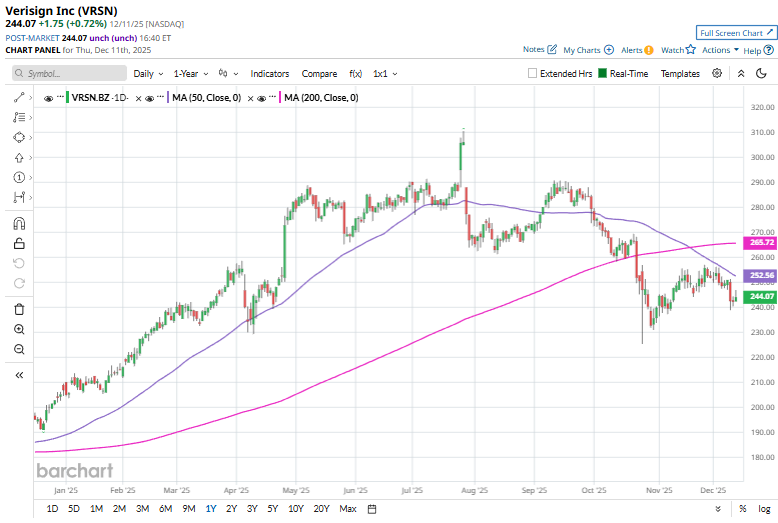Click the Full Screen Chart button
The height and width of the screenshot is (523, 778).
(x=736, y=33)
